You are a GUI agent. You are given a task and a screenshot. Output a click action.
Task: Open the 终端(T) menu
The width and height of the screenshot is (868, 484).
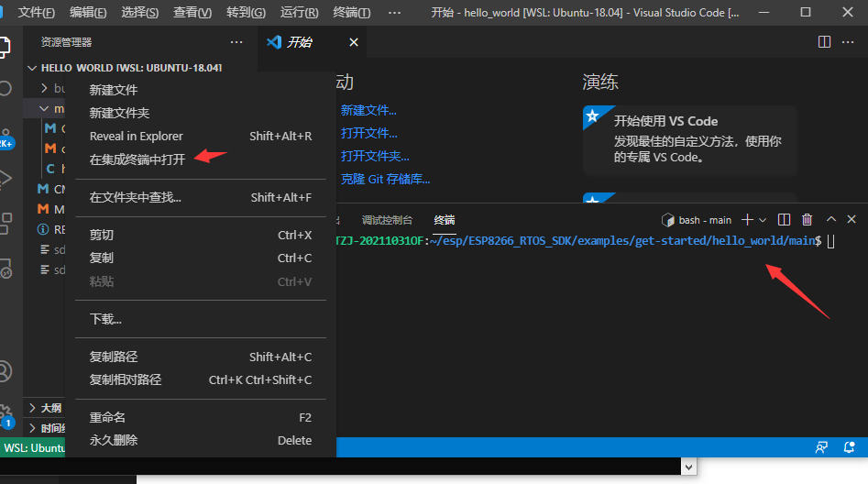click(352, 12)
